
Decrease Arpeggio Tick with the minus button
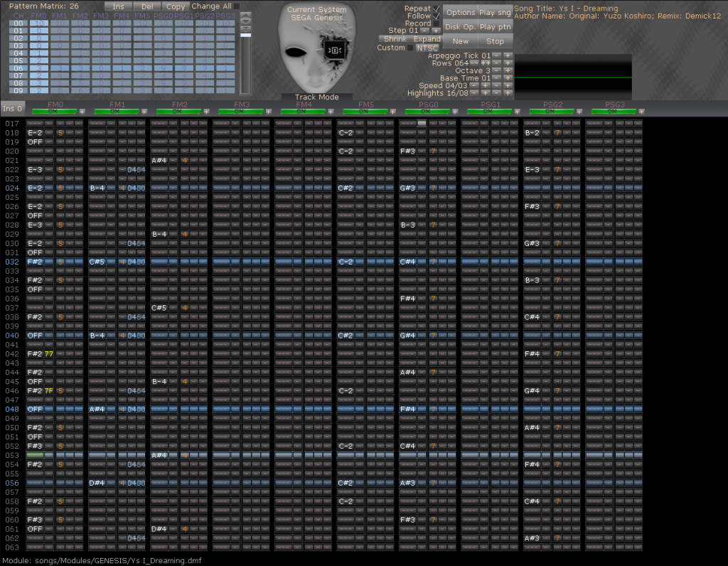[497, 55]
